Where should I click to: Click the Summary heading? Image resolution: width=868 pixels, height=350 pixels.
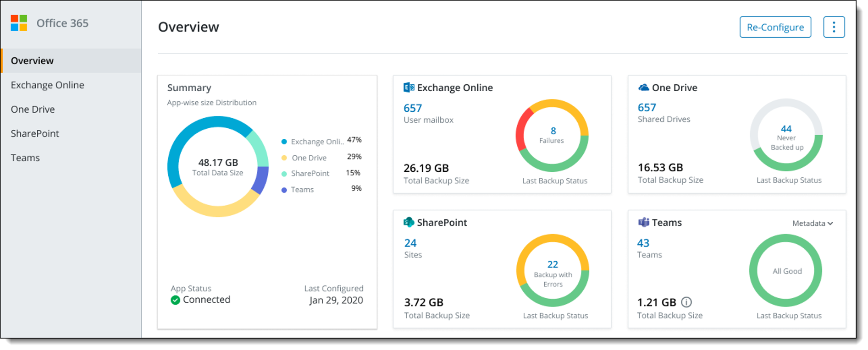[189, 87]
